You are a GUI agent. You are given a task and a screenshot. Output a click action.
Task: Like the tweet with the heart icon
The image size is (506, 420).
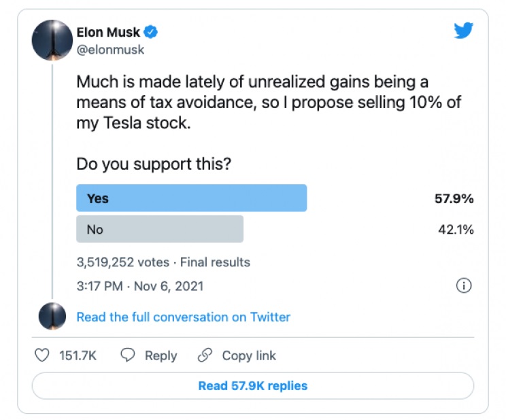42,355
